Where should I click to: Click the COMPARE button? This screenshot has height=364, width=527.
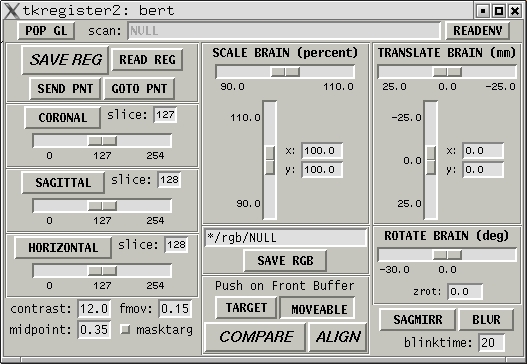(x=255, y=337)
